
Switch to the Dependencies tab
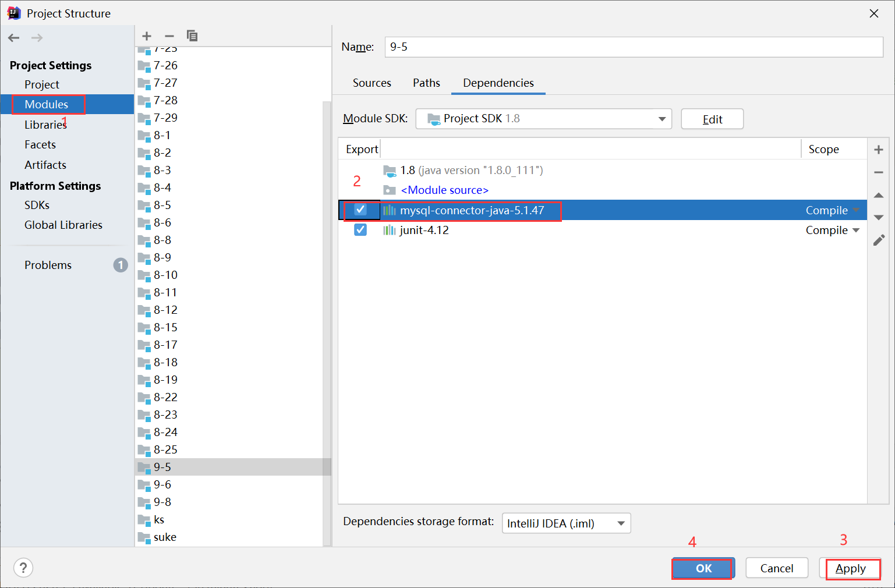[x=498, y=83]
